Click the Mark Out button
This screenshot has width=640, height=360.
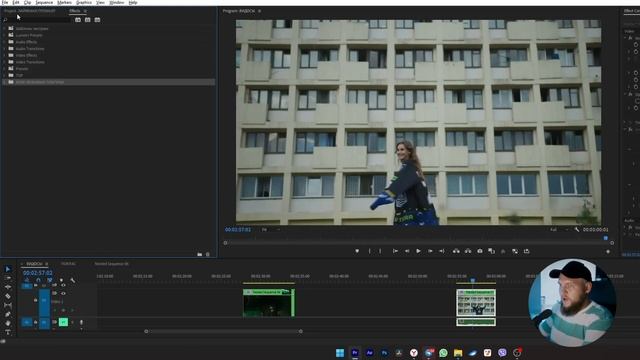click(380, 251)
